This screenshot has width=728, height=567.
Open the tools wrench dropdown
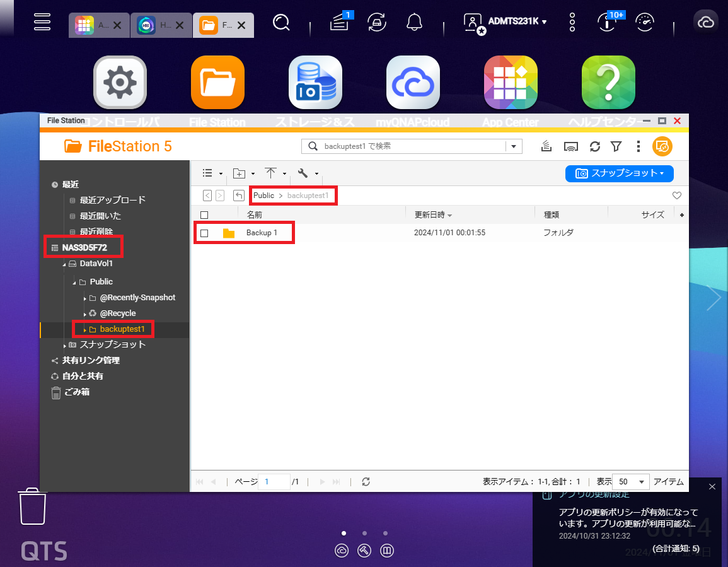click(x=308, y=173)
